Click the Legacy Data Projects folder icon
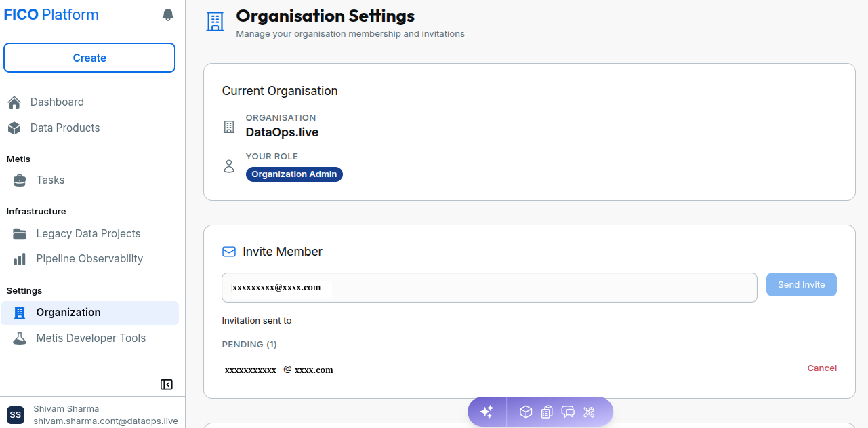 (x=20, y=234)
